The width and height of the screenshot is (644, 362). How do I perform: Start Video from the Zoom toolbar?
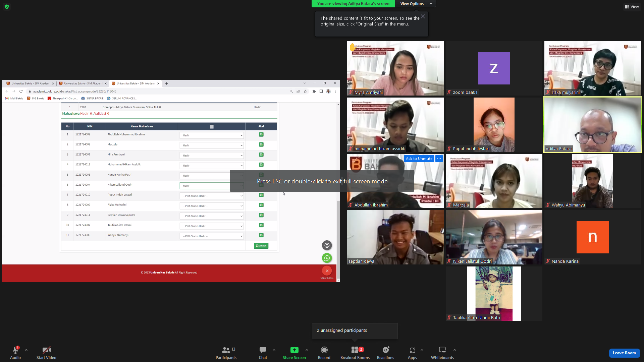point(46,353)
